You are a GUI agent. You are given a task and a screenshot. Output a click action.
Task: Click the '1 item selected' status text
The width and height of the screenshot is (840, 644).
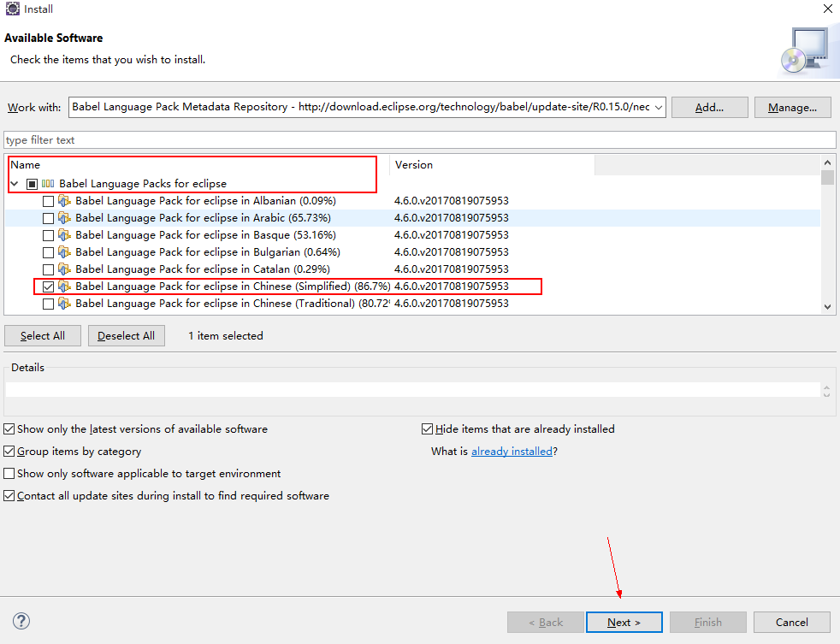(x=226, y=336)
